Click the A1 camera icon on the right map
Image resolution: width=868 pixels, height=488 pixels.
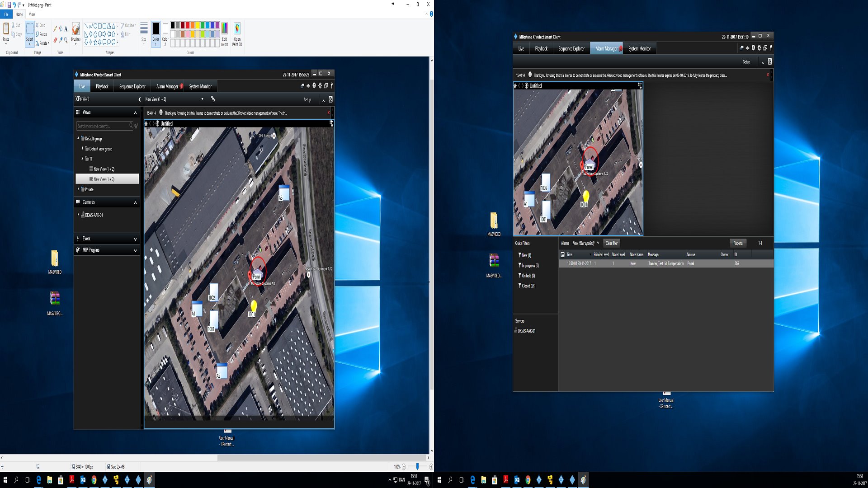[529, 198]
